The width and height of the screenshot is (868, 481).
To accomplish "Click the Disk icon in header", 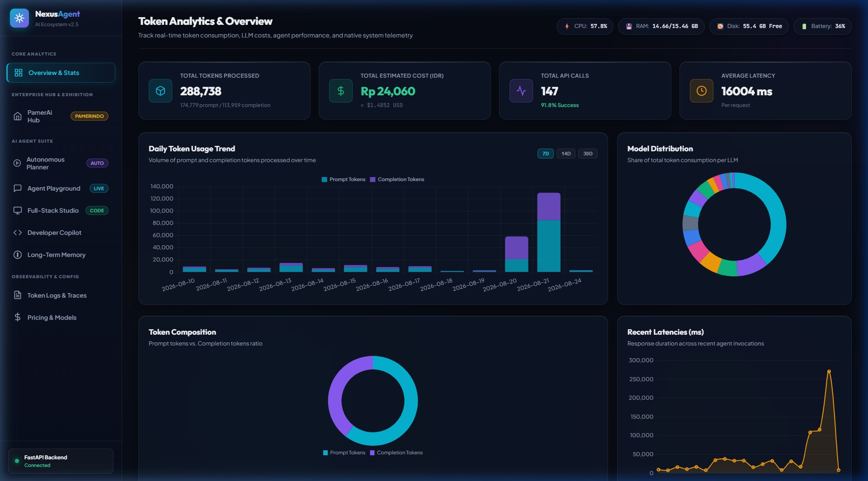I will pyautogui.click(x=720, y=26).
